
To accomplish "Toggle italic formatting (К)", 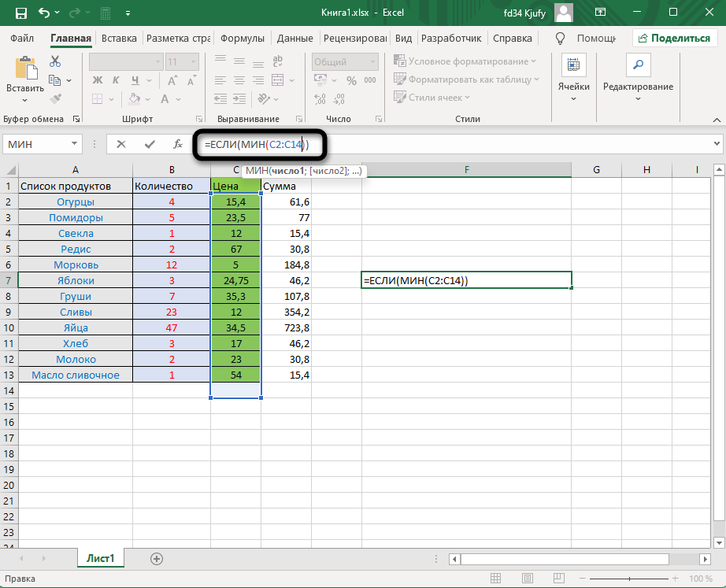I will [x=116, y=80].
